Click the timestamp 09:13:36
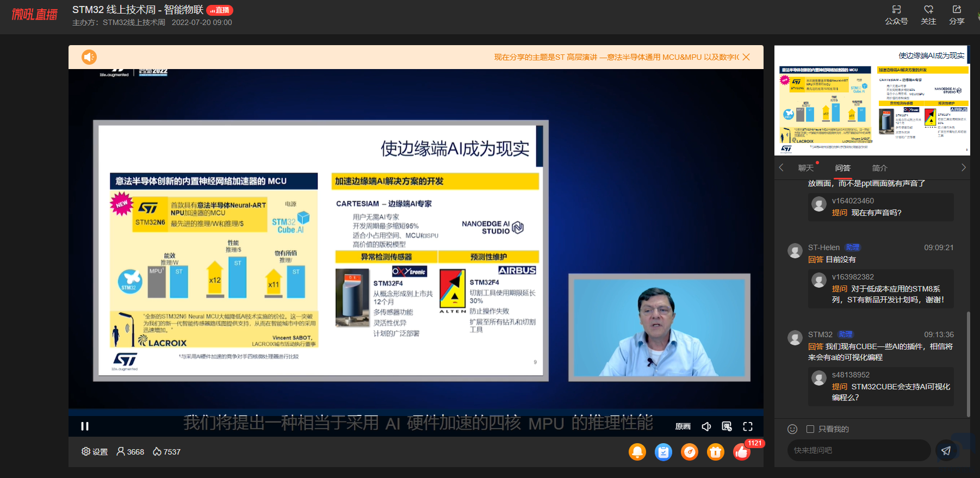Screen dimensions: 980x478 [939, 334]
